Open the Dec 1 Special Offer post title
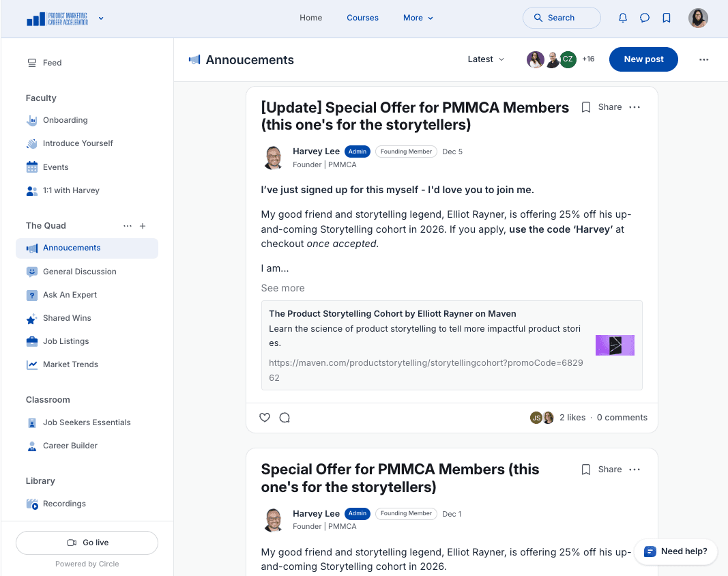728x576 pixels. click(400, 478)
